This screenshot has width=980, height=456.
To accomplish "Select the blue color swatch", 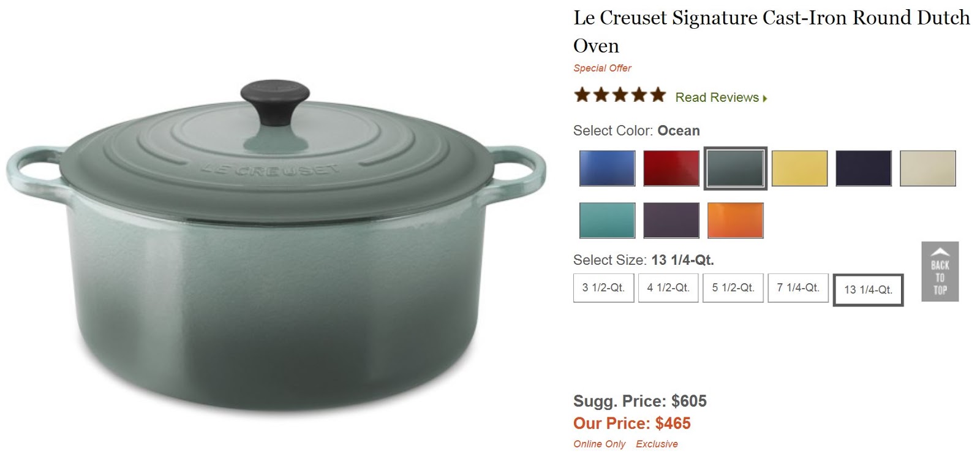I will click(x=607, y=168).
